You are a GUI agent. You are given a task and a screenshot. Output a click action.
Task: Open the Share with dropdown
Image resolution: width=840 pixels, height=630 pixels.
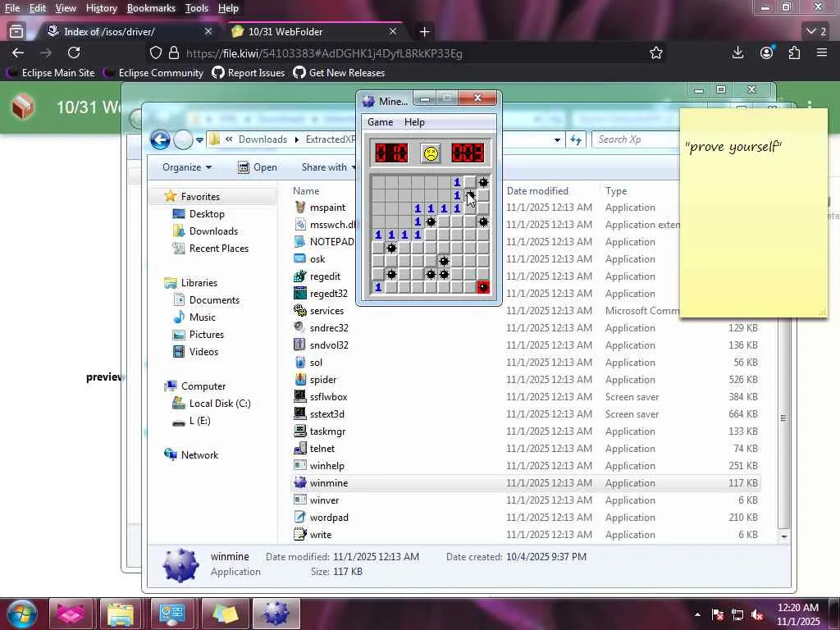point(328,167)
